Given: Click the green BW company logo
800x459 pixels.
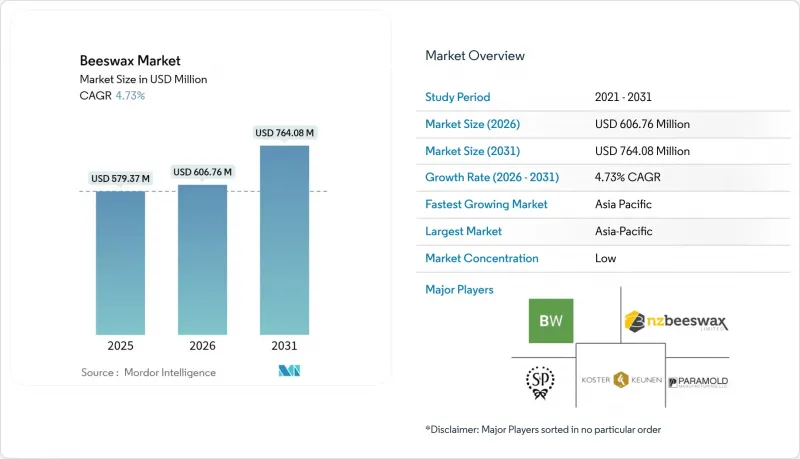Looking at the screenshot, I should click(x=551, y=320).
